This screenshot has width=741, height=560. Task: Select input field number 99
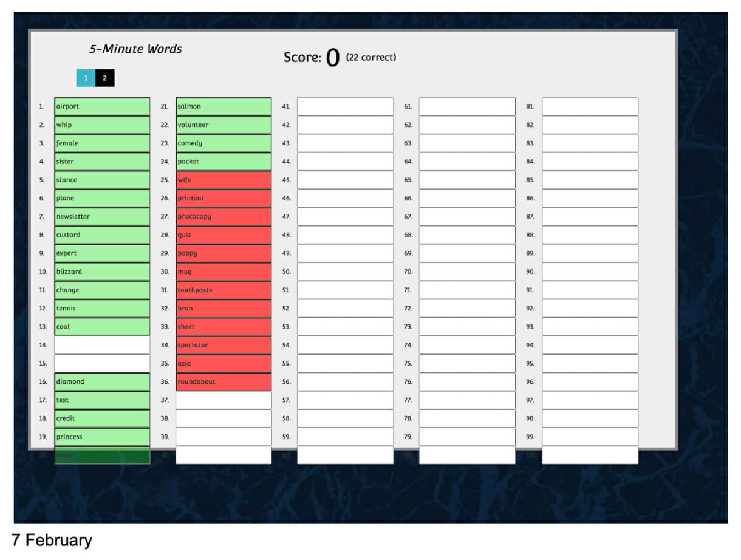coord(590,437)
